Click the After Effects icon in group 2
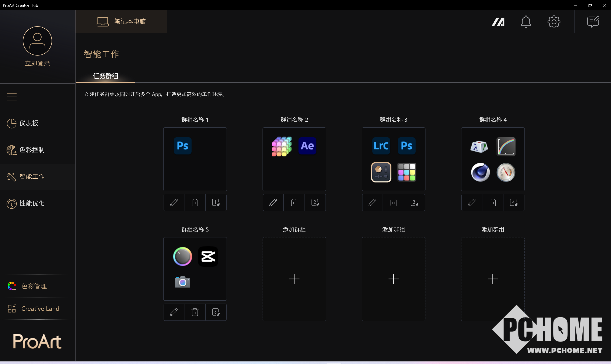 click(307, 146)
